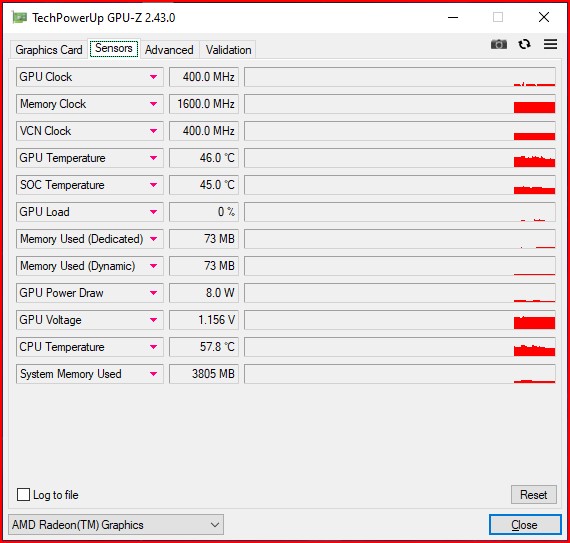Click the refresh arrows icon
570x543 pixels.
pos(524,44)
